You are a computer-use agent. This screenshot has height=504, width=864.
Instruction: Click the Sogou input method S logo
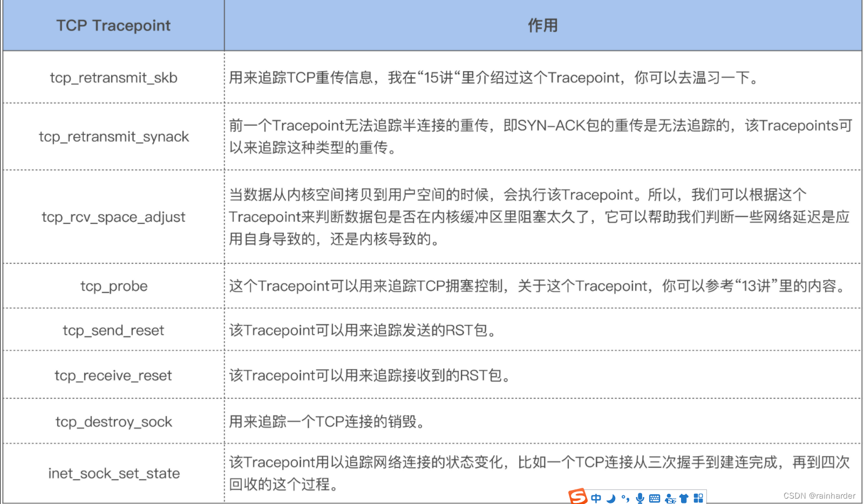point(578,496)
